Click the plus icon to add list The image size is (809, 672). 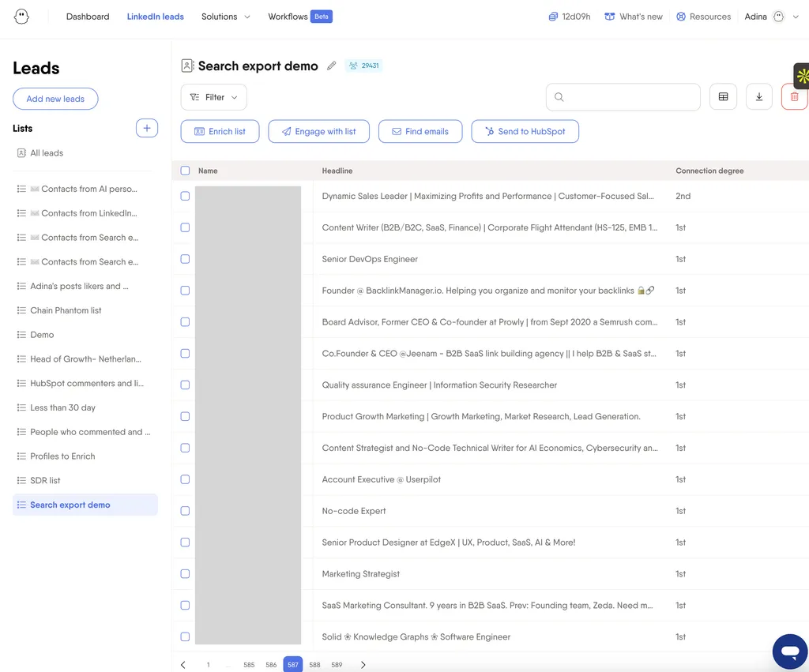pos(147,128)
